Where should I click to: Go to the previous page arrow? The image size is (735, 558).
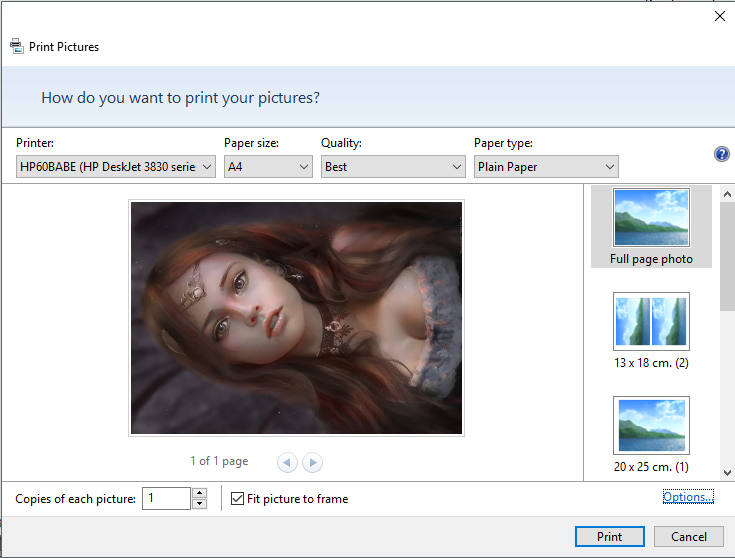coord(287,462)
